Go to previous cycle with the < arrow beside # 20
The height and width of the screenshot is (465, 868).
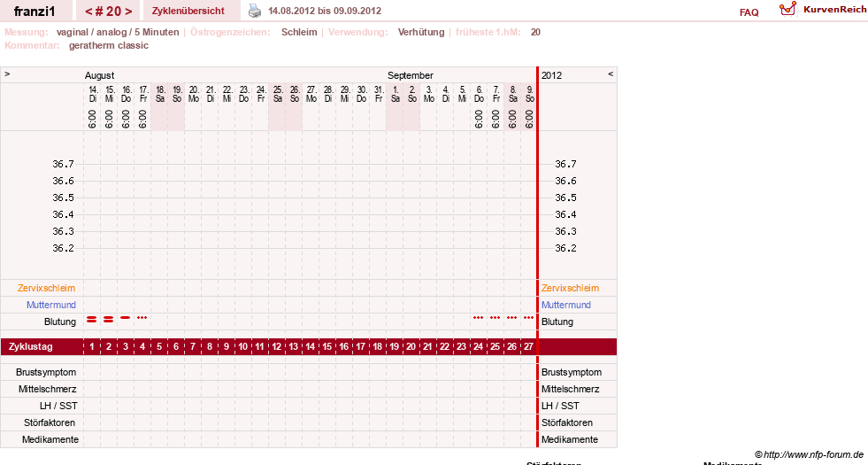click(88, 12)
